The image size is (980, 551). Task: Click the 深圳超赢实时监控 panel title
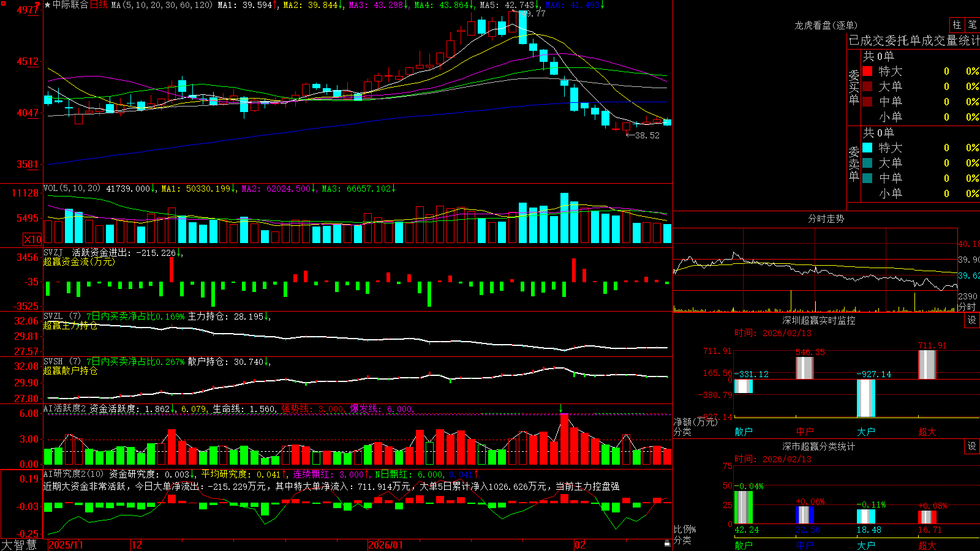(818, 320)
